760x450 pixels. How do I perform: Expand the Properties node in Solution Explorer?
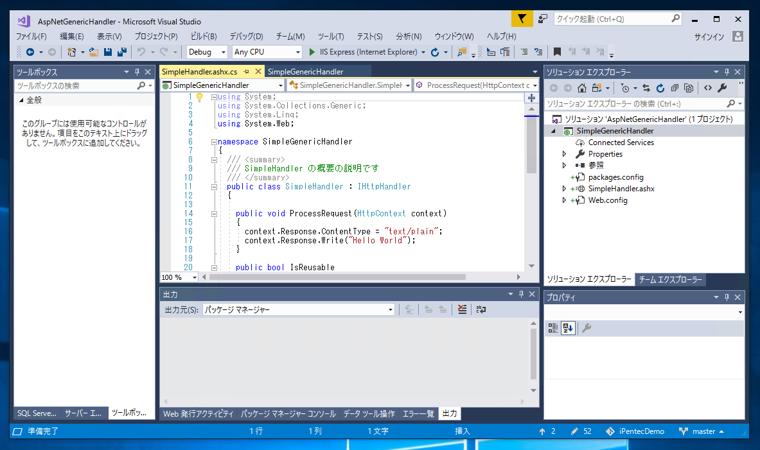565,154
